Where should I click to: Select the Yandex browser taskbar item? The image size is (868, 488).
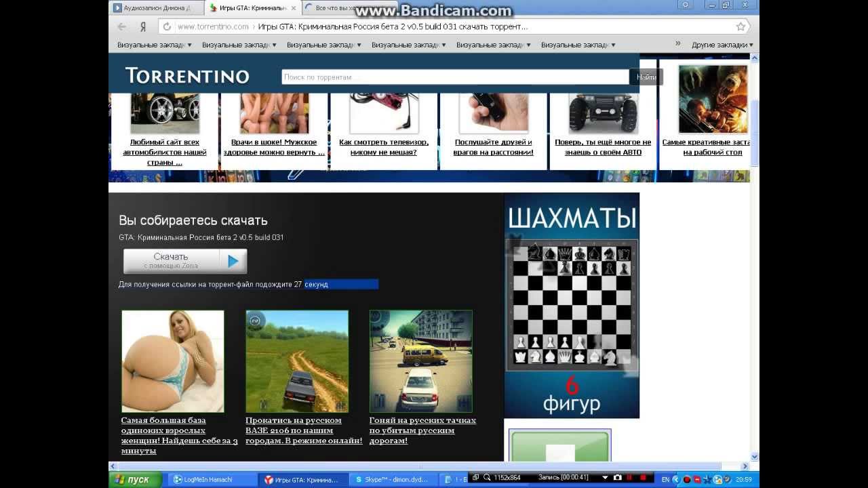pyautogui.click(x=303, y=479)
